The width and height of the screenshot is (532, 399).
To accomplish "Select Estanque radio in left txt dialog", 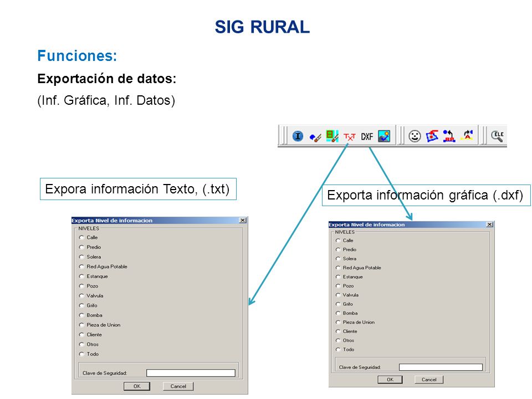I will [x=81, y=276].
